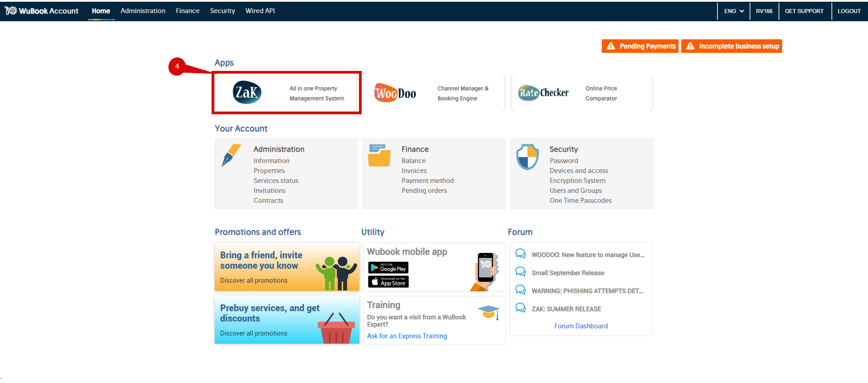
Task: Click Discover all promotions under Prebuy services
Action: click(254, 333)
